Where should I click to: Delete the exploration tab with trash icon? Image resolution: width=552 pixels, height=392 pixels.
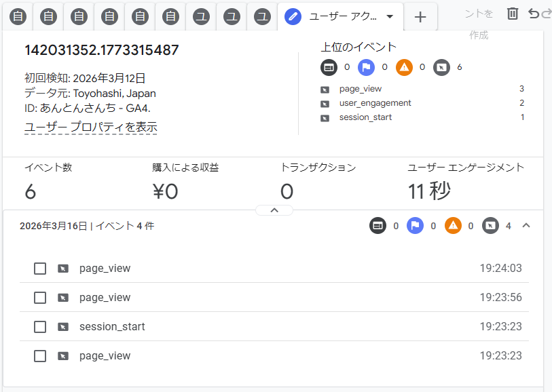pyautogui.click(x=513, y=14)
